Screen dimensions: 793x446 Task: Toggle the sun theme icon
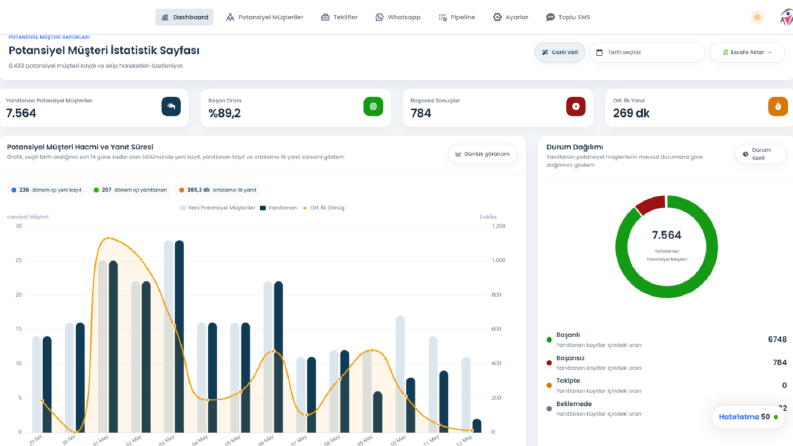(757, 17)
